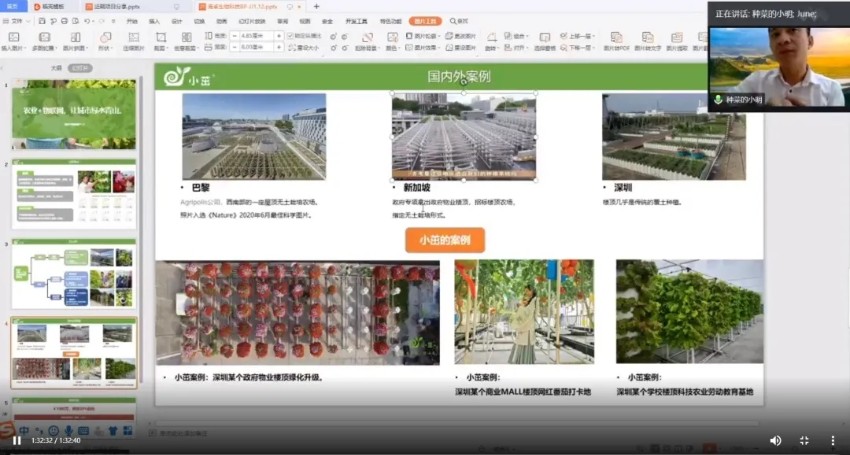Click the Sogou input microphone icon

pos(69,431)
